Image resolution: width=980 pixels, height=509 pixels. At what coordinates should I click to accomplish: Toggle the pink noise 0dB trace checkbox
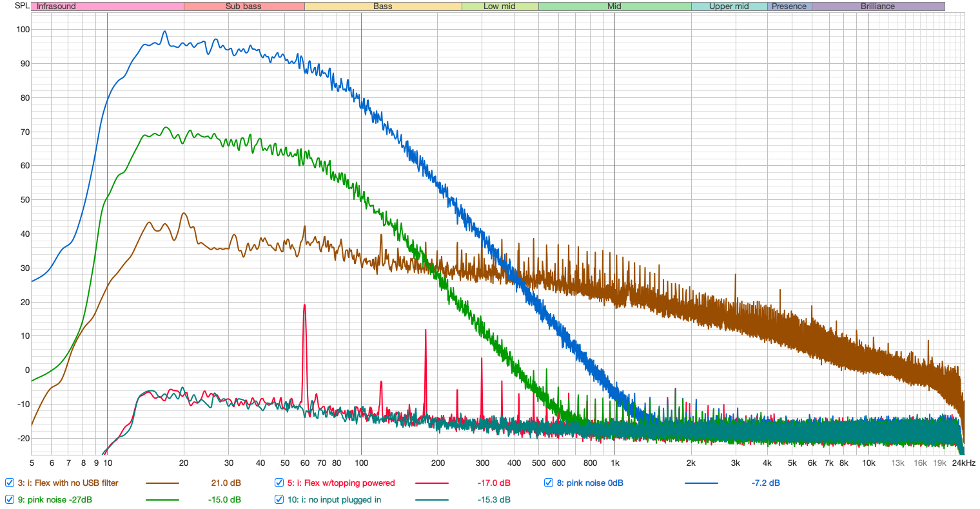tap(549, 483)
